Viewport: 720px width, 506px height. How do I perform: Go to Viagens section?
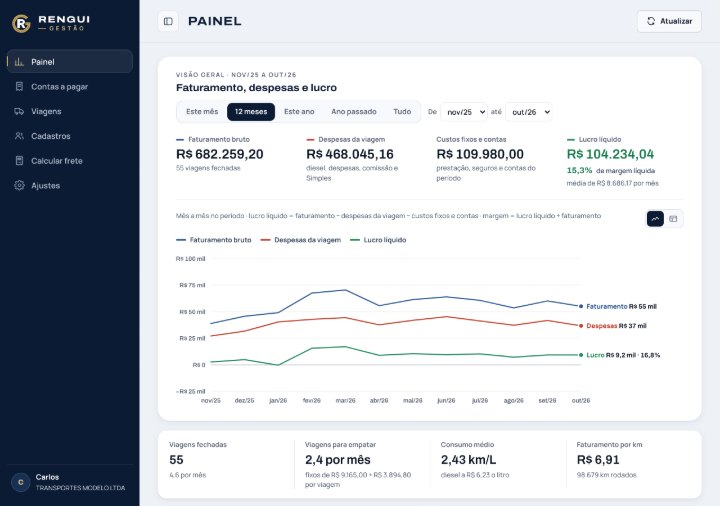tap(70, 111)
